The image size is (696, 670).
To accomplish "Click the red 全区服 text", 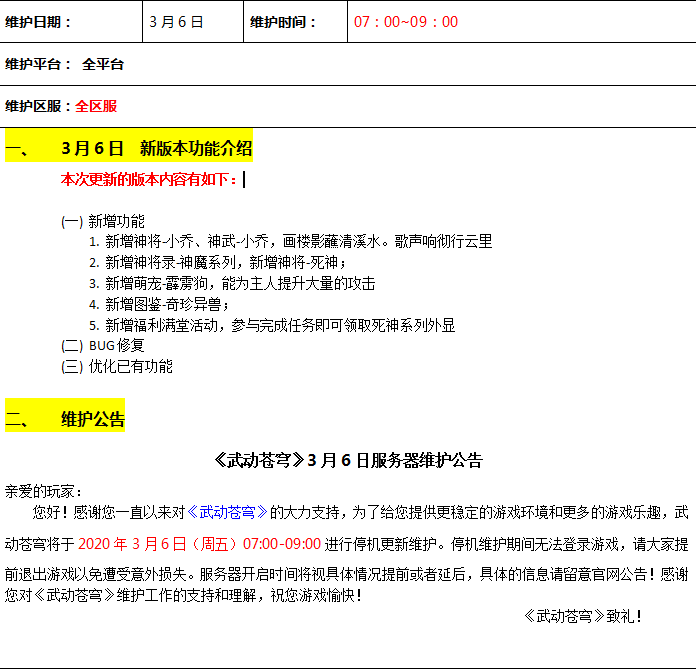I will coord(96,107).
